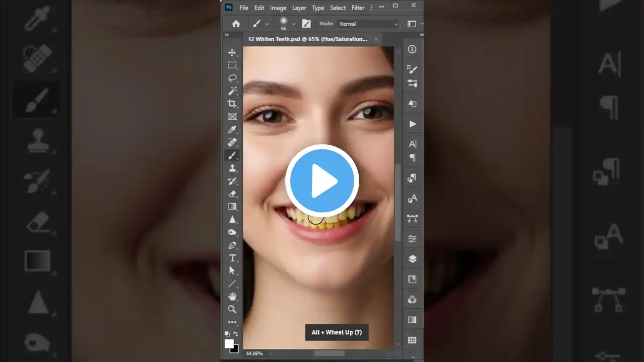Screen dimensions: 644x362
Task: Toggle default foreground and background colors
Action: tap(227, 333)
